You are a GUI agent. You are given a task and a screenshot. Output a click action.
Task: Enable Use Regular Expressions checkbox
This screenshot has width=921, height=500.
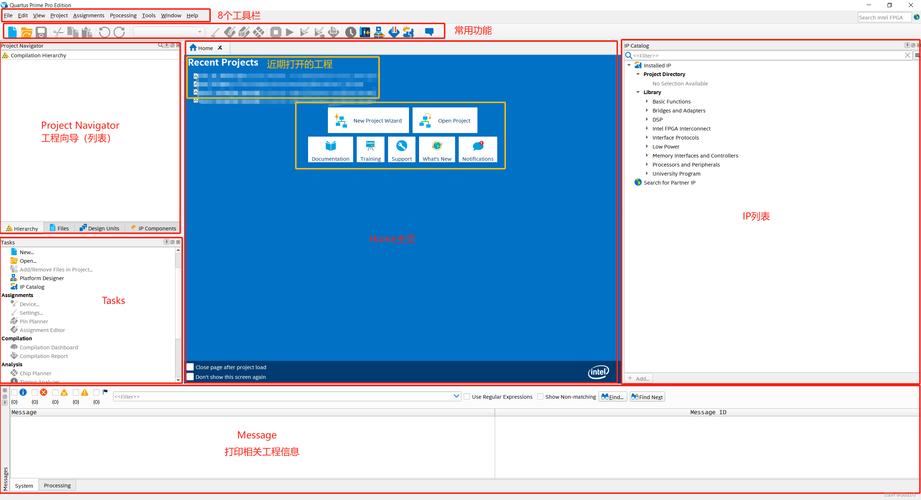tap(467, 397)
